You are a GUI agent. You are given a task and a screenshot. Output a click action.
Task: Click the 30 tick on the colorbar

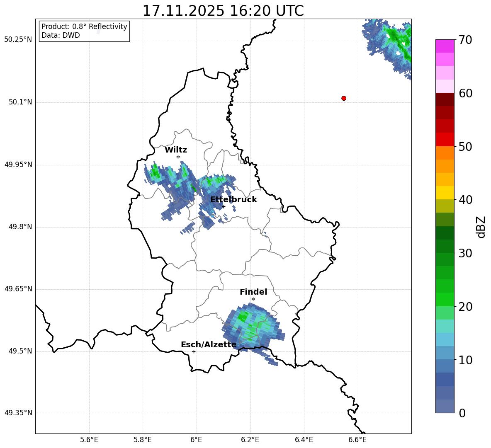465,253
